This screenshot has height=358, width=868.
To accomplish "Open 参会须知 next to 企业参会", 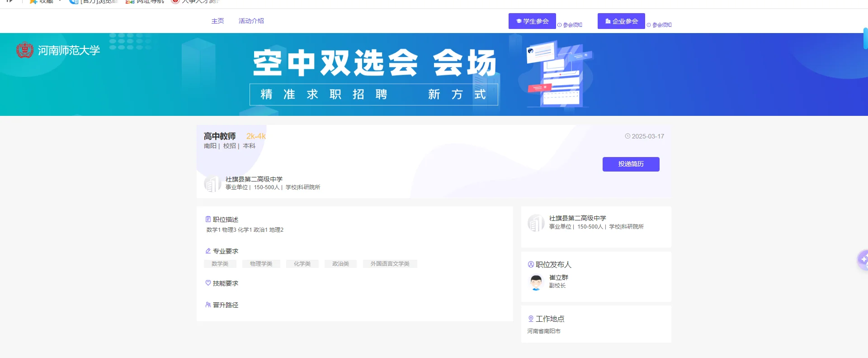I will pos(662,25).
